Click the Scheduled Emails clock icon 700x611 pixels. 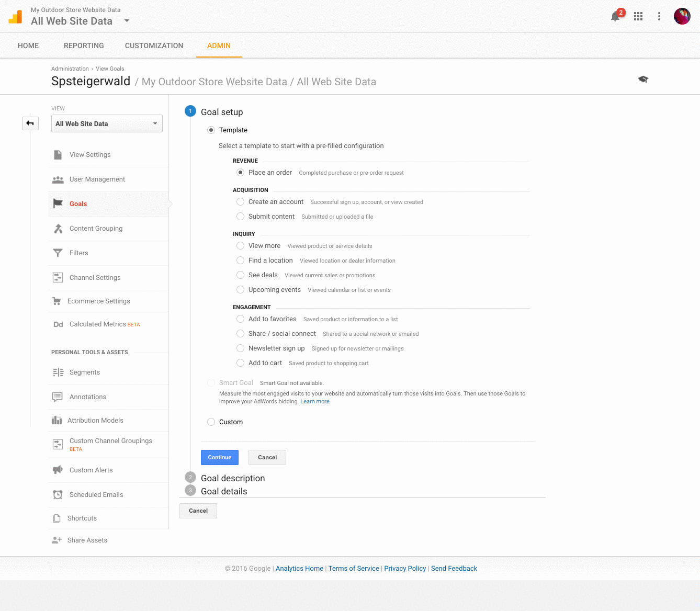pyautogui.click(x=58, y=495)
